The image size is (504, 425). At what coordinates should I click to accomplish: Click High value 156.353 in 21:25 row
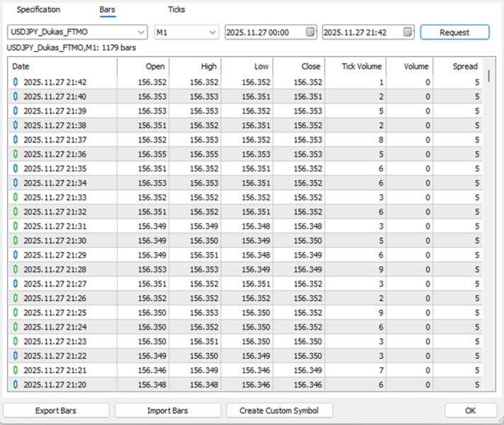tap(204, 312)
